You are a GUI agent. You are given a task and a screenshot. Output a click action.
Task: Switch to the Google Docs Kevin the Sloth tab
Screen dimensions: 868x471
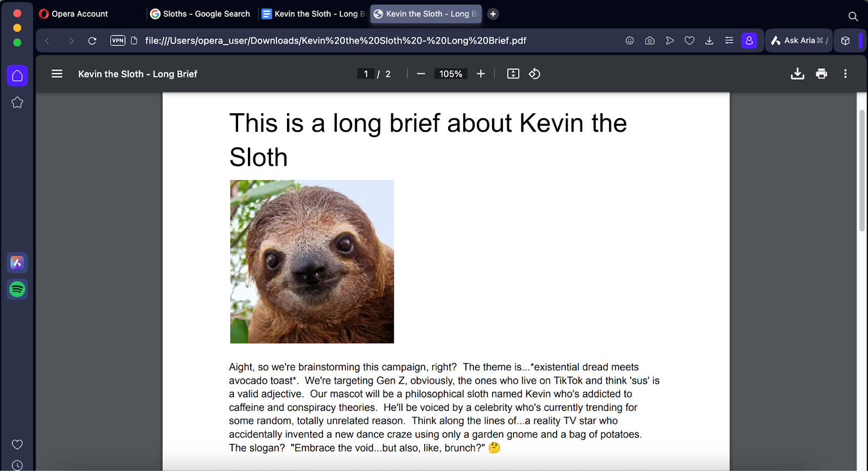314,14
